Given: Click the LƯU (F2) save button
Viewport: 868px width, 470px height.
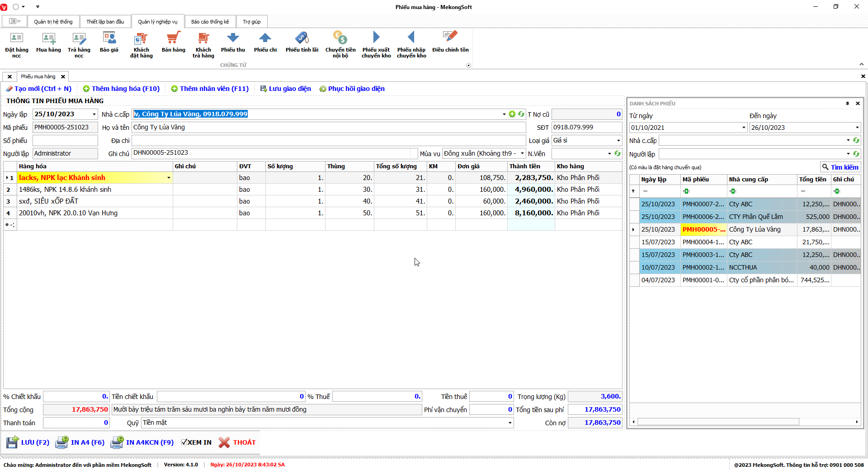Looking at the screenshot, I should [28, 442].
